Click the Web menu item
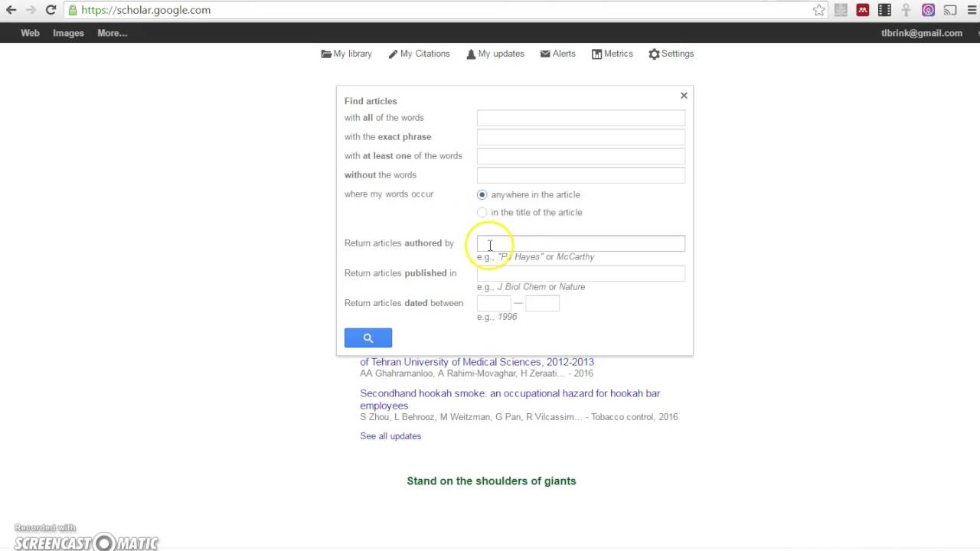 pyautogui.click(x=30, y=33)
